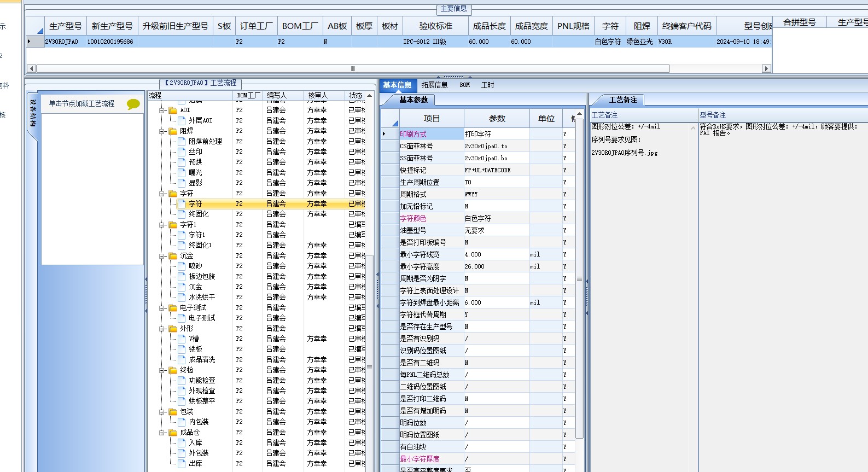Click the document icon beside 外层AOI
Image resolution: width=868 pixels, height=472 pixels.
pyautogui.click(x=182, y=120)
